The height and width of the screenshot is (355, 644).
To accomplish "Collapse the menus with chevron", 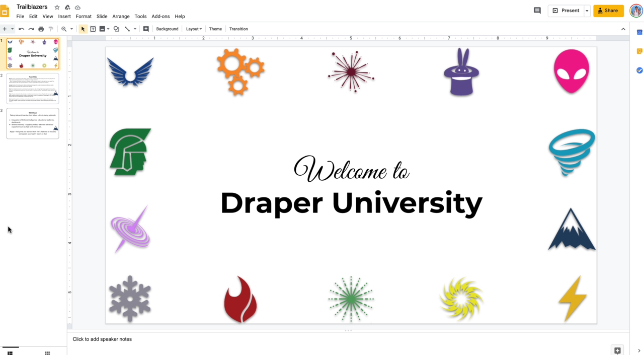I will tap(623, 29).
